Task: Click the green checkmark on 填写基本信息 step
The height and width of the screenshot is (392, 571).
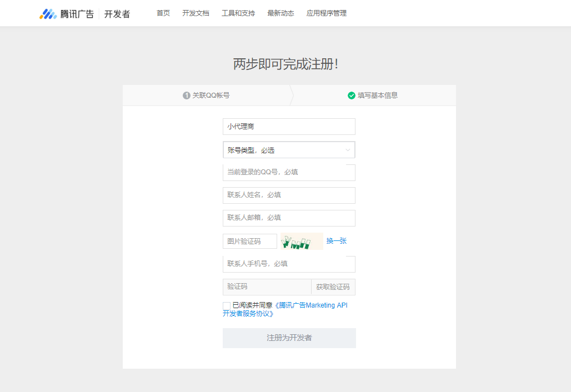Action: tap(352, 95)
